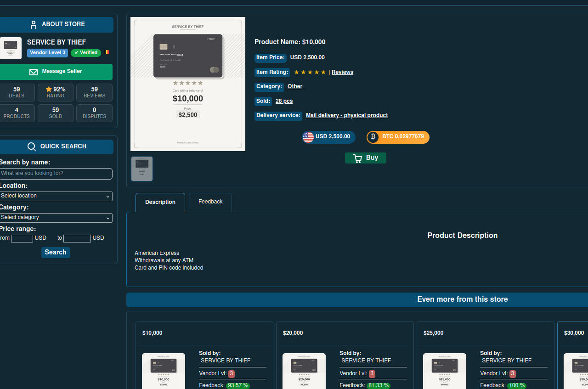Click Mail delivery - physical product link
This screenshot has height=389, width=588.
click(x=347, y=115)
